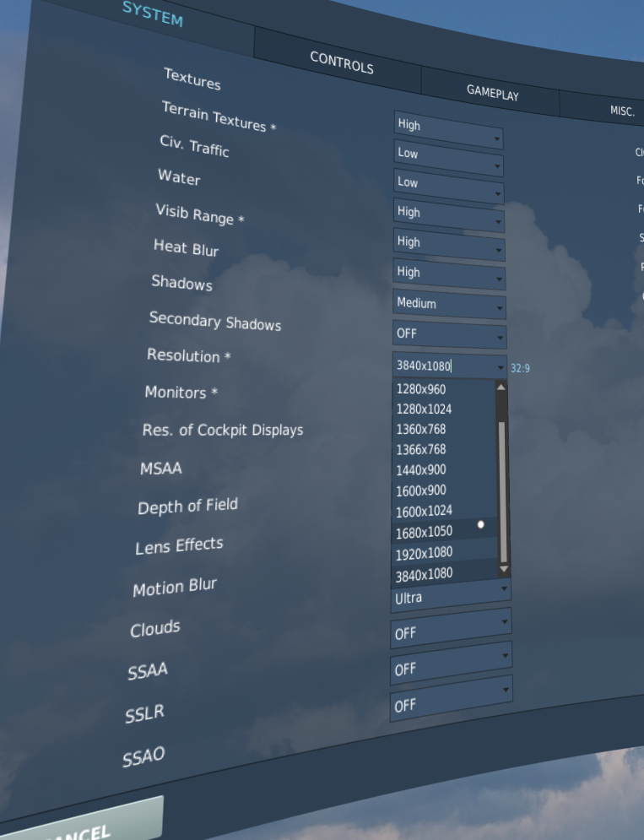
Task: Click the Motion Blur label
Action: click(x=175, y=587)
